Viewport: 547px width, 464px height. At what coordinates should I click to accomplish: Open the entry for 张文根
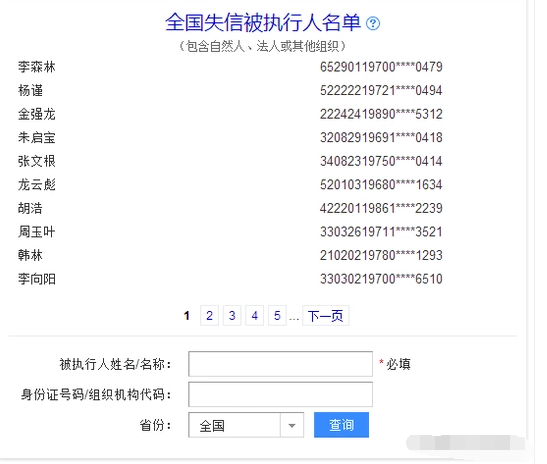coord(37,161)
